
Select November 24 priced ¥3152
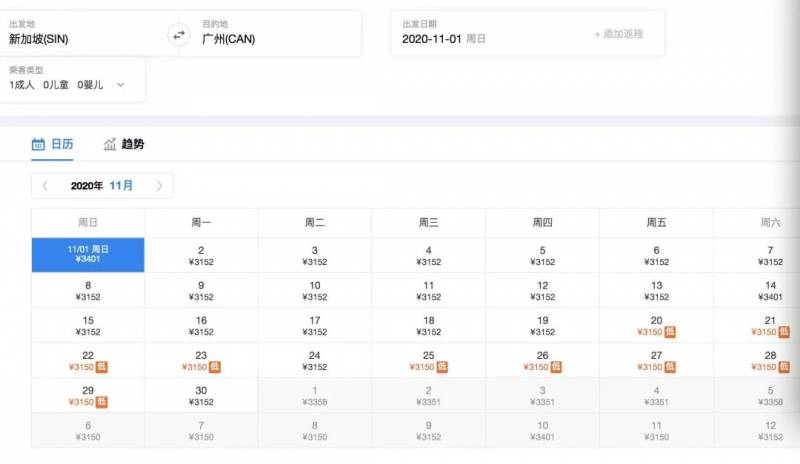(315, 360)
